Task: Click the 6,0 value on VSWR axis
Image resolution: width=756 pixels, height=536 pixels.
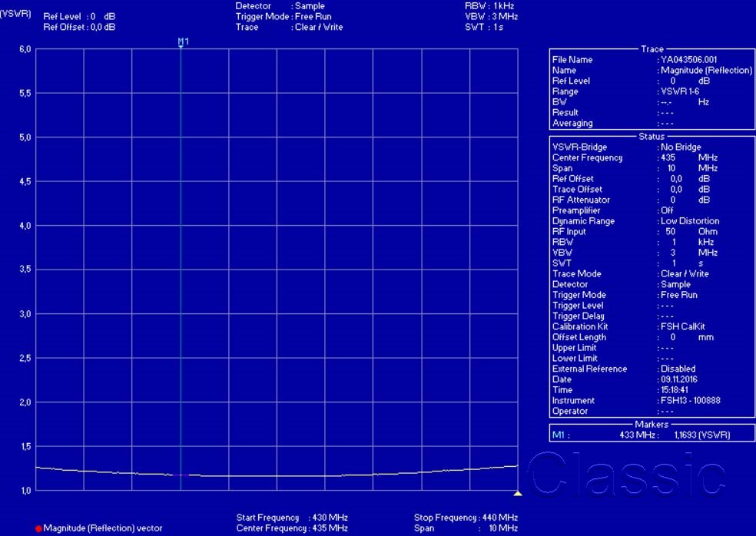Action: click(25, 49)
